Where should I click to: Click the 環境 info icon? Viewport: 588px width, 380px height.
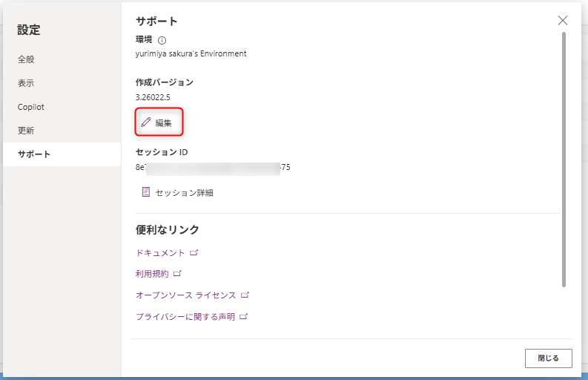pyautogui.click(x=162, y=40)
